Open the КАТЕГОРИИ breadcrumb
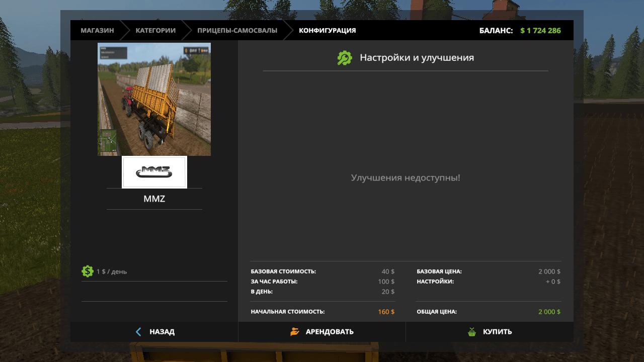Image resolution: width=644 pixels, height=362 pixels. tap(155, 30)
